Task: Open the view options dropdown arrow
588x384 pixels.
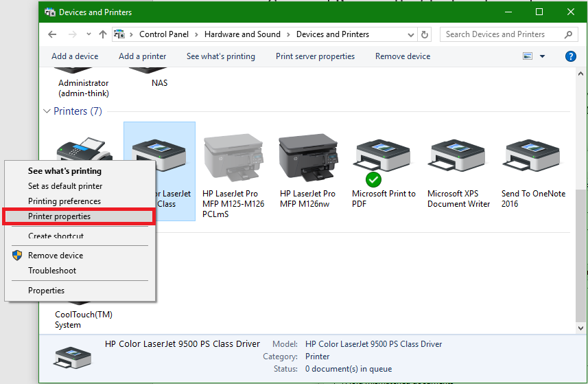Action: (542, 56)
